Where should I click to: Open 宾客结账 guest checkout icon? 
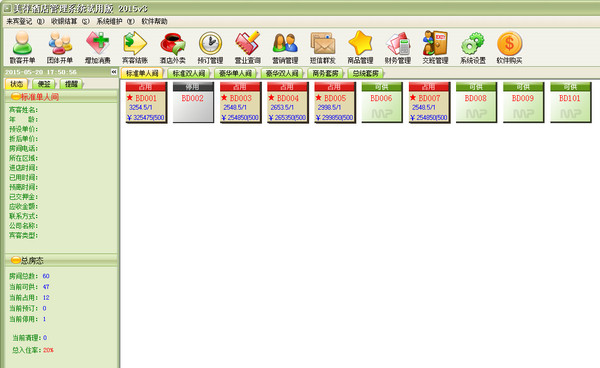click(x=135, y=47)
